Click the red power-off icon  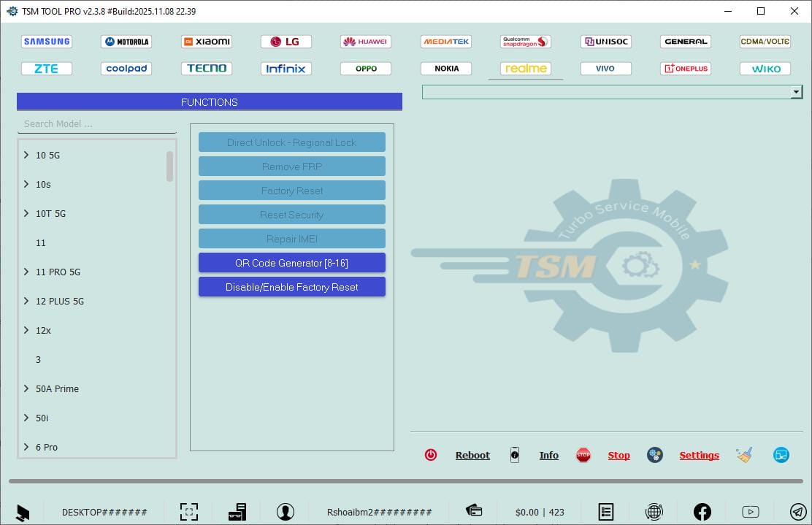(x=431, y=454)
